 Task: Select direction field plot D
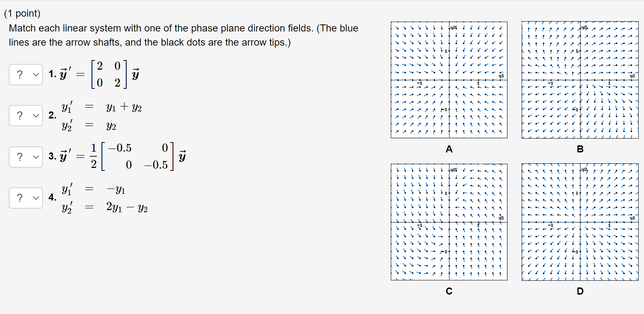pyautogui.click(x=580, y=222)
